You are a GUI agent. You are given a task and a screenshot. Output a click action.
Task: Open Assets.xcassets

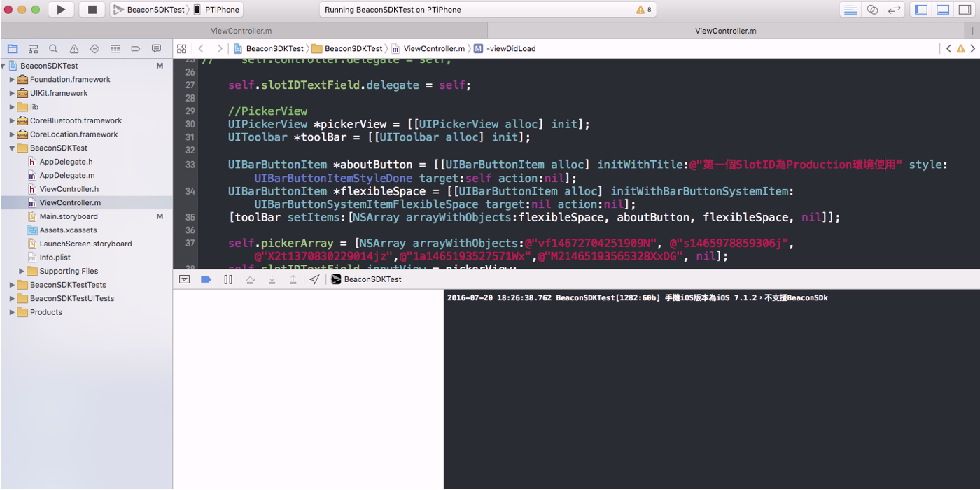tap(68, 230)
